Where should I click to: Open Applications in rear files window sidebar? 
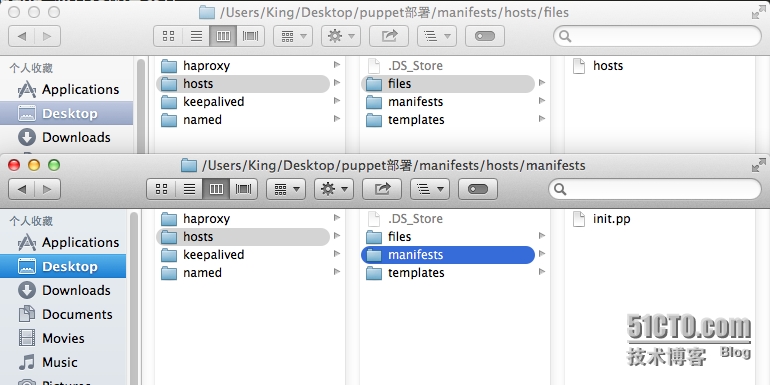tap(66, 89)
